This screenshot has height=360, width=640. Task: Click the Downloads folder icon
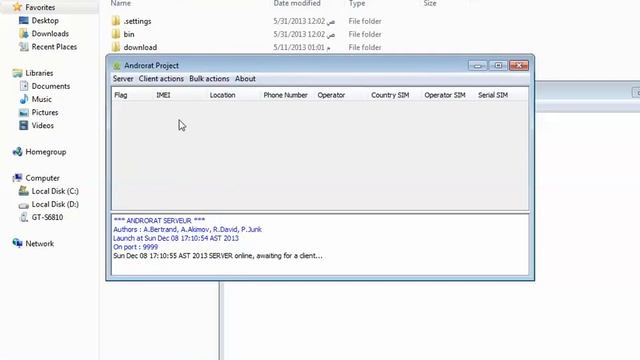pyautogui.click(x=24, y=33)
